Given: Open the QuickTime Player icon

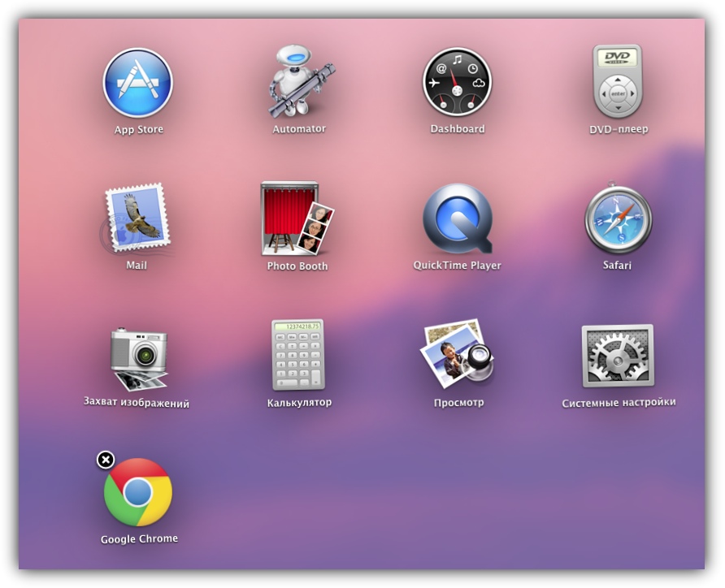Looking at the screenshot, I should coord(458,218).
